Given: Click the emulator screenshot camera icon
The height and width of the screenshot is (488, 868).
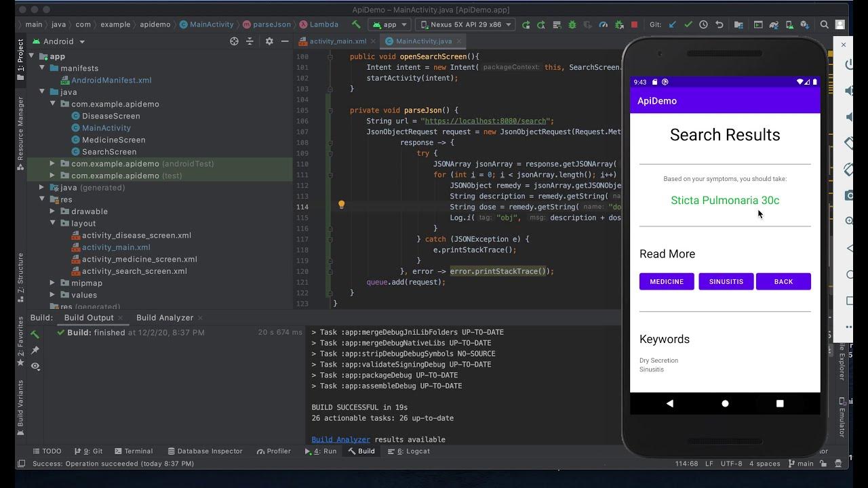Looking at the screenshot, I should pos(849,195).
